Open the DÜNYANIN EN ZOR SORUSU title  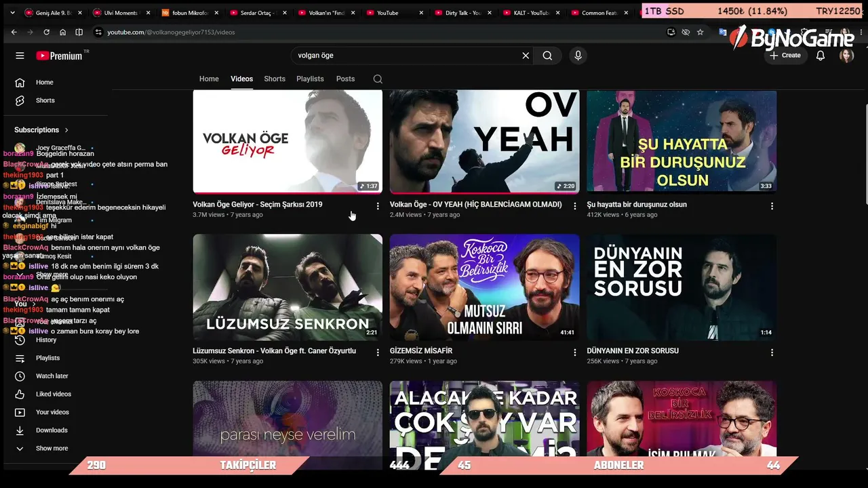(x=633, y=351)
